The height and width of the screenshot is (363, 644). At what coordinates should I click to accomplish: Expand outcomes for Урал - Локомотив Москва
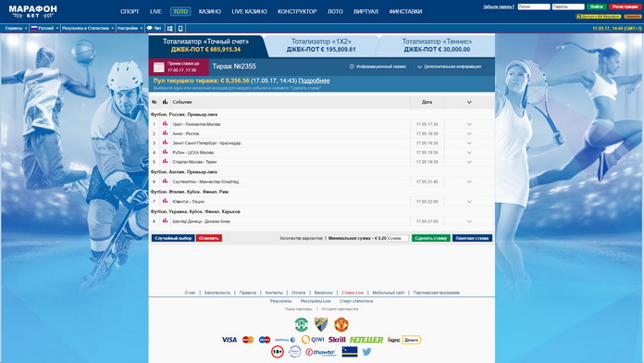click(x=469, y=124)
